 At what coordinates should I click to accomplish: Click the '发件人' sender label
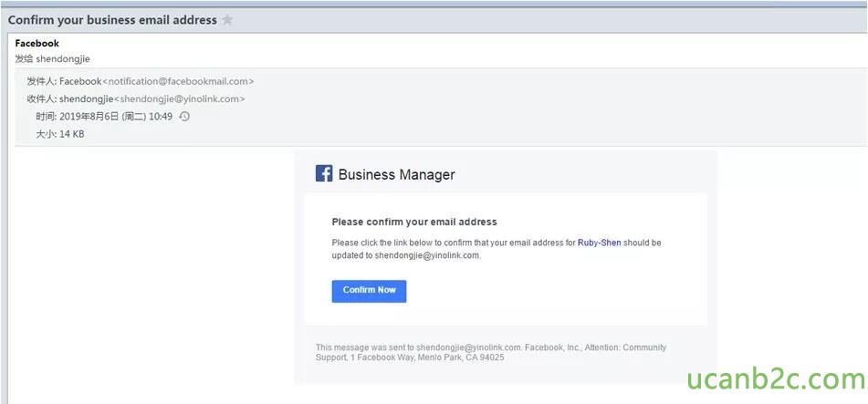pos(41,81)
